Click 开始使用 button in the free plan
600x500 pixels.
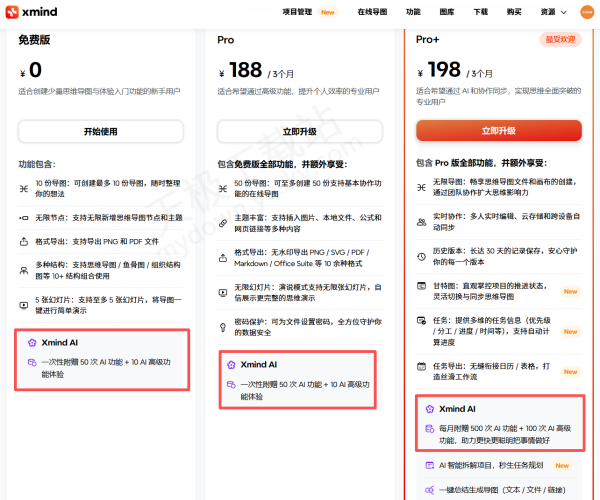point(100,131)
